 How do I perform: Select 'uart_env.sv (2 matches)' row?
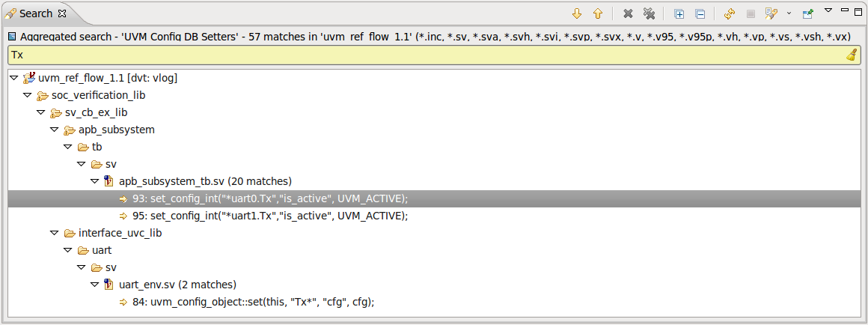coord(177,285)
